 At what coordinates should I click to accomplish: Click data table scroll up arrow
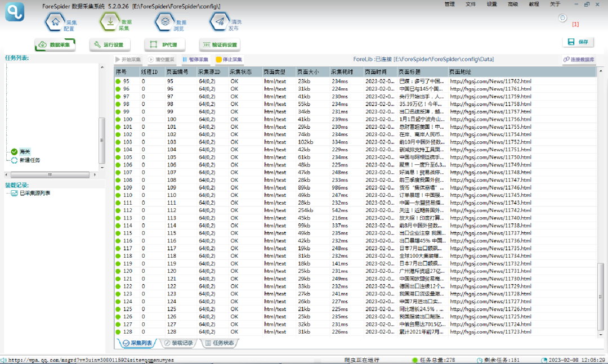tap(601, 71)
